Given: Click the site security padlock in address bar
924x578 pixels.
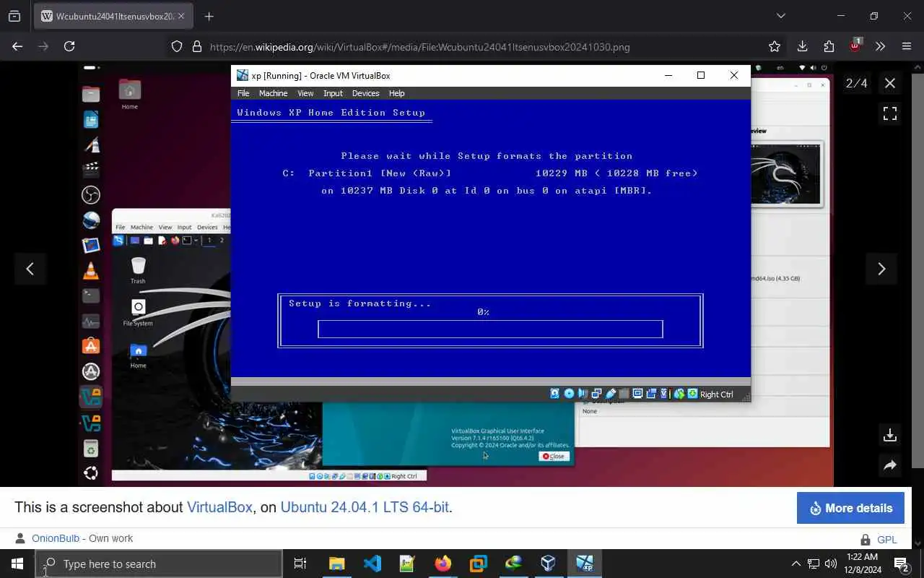Looking at the screenshot, I should (196, 46).
